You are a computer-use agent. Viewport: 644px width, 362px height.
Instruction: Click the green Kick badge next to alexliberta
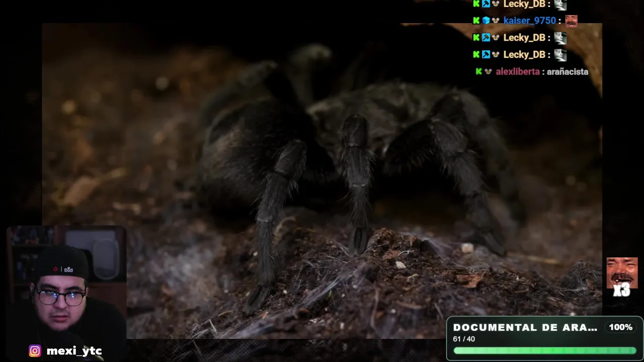tap(478, 71)
